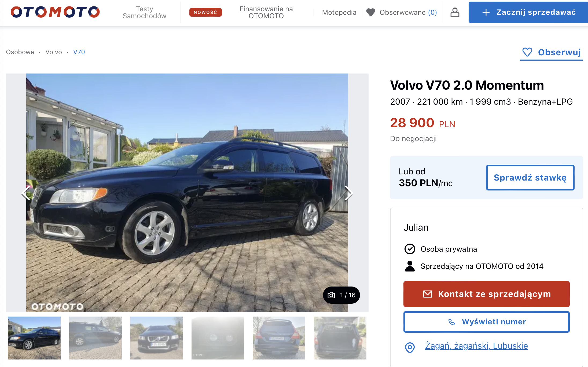This screenshot has height=367, width=588.
Task: Go to Osobowe breadcrumb
Action: coord(20,52)
